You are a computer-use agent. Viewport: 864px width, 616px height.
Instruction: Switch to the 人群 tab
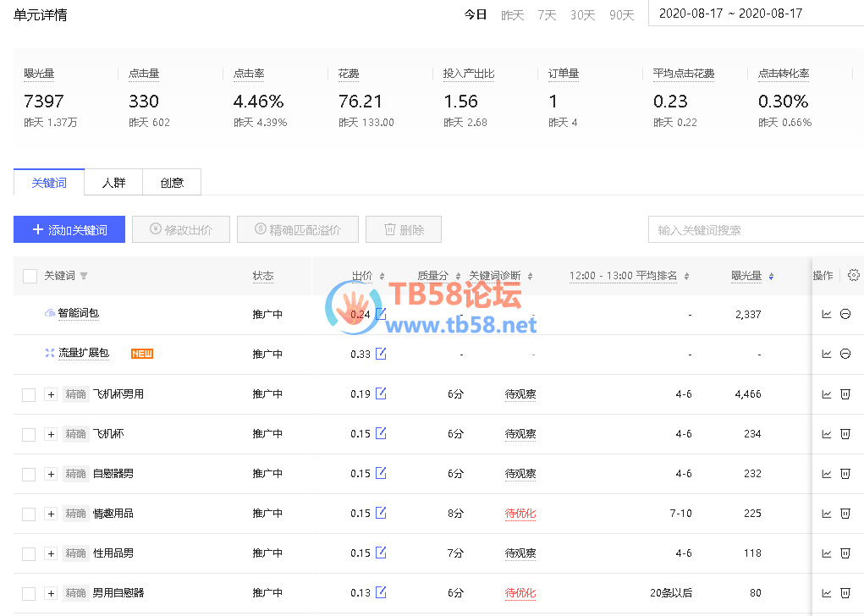point(114,182)
